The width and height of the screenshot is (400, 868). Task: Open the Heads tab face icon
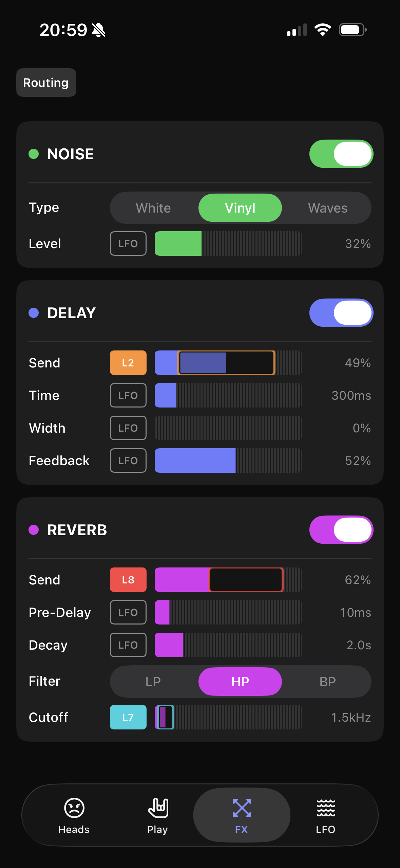(74, 808)
